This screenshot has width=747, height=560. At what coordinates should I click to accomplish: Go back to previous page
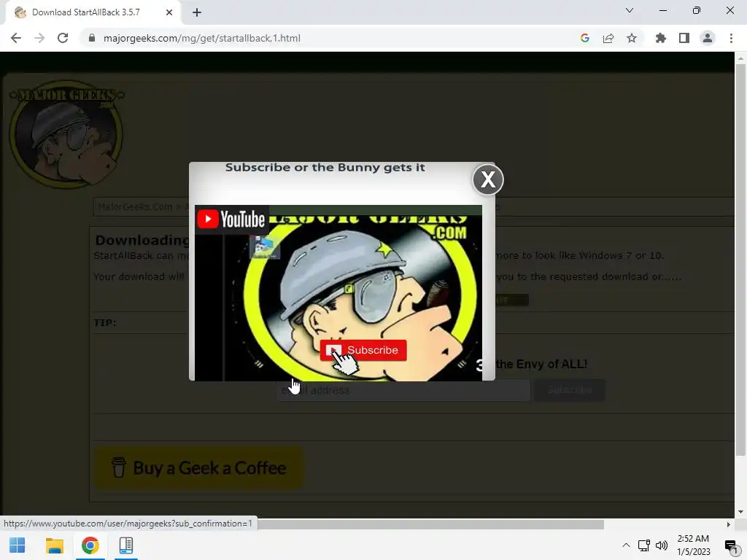pyautogui.click(x=16, y=38)
